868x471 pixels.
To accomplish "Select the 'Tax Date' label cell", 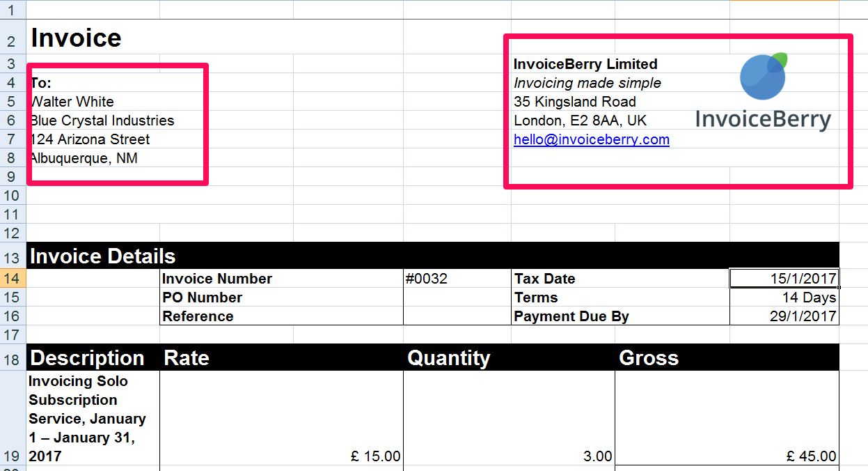I will 620,279.
